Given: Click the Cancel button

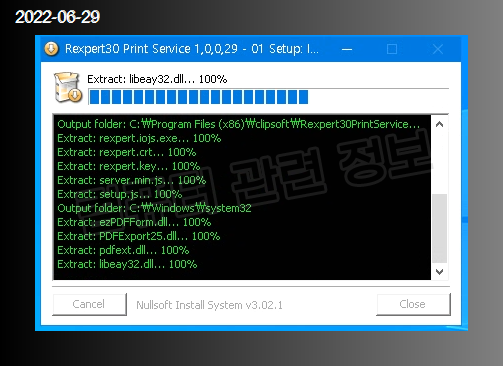Looking at the screenshot, I should tap(89, 304).
